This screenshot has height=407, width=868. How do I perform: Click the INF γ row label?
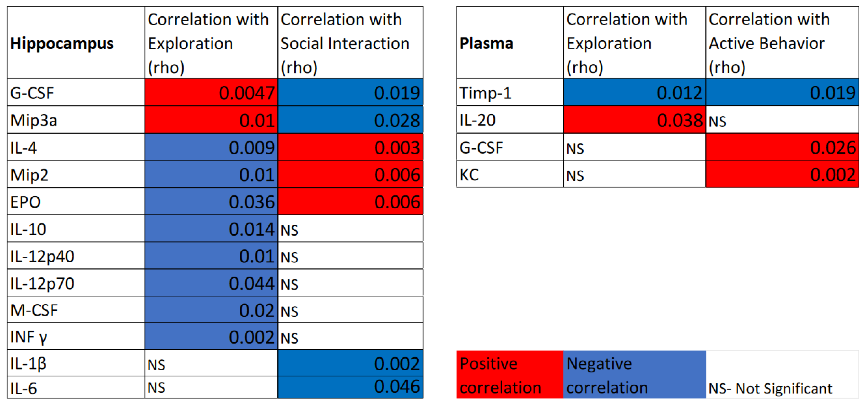(76, 337)
